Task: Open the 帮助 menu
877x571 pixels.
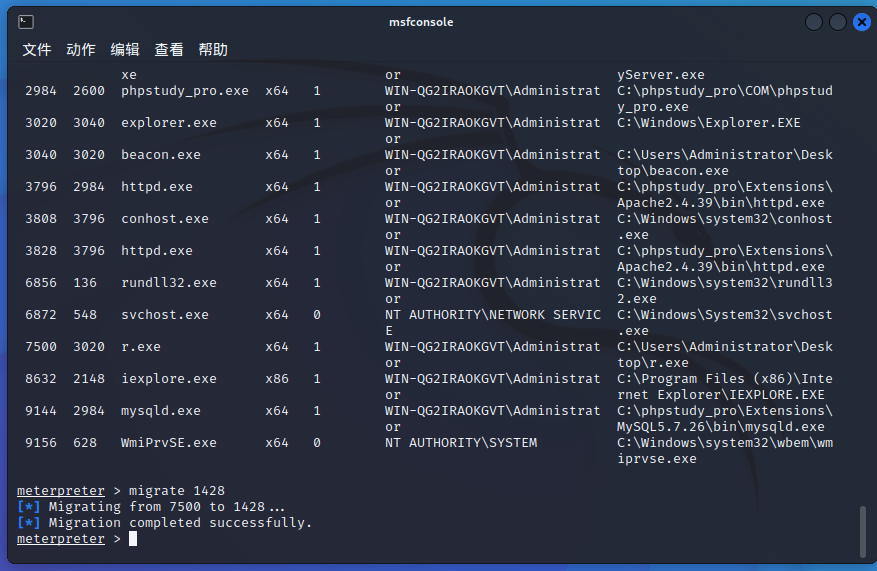Action: [x=213, y=50]
